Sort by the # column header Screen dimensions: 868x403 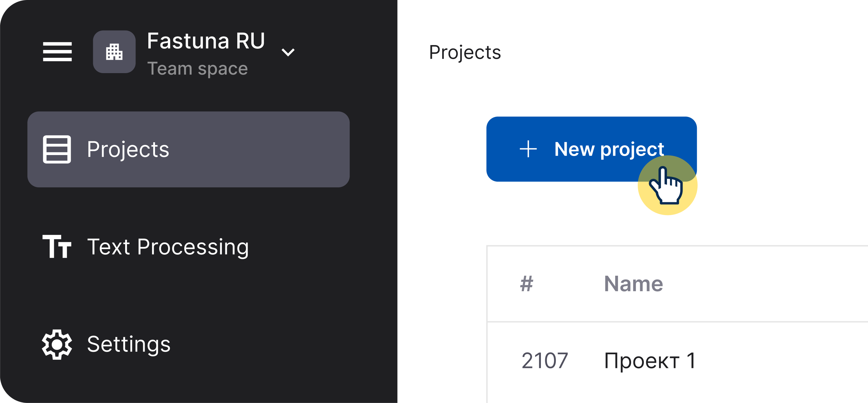click(527, 284)
